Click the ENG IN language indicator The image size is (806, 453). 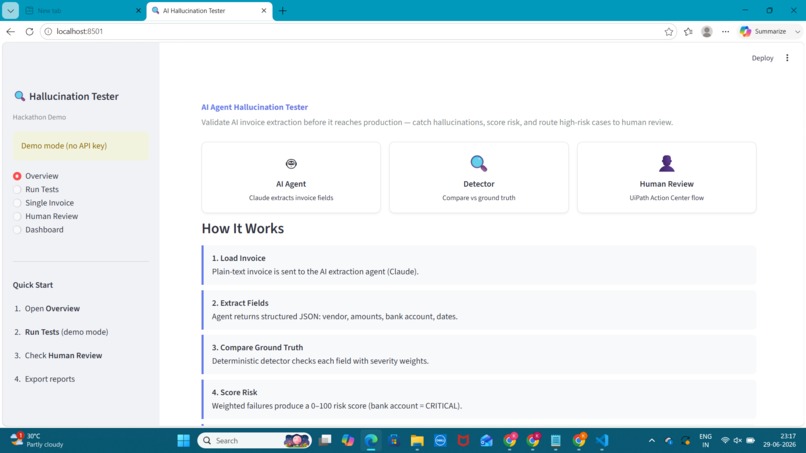(x=705, y=441)
